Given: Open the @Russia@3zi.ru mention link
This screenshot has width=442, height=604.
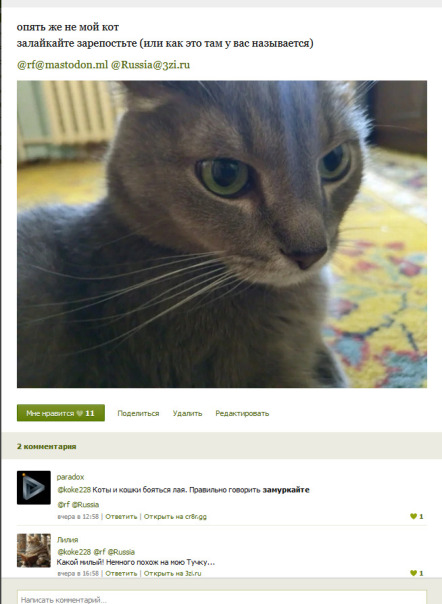Looking at the screenshot, I should (150, 65).
